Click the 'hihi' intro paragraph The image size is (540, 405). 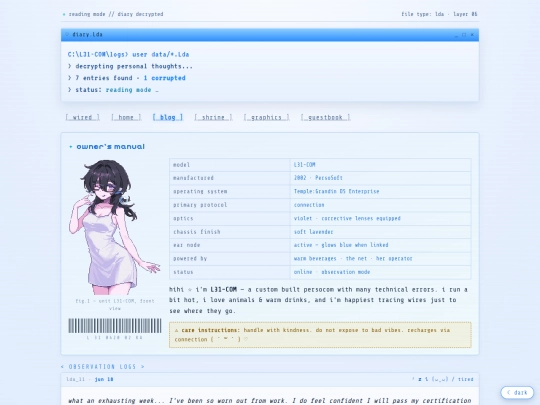(x=318, y=300)
